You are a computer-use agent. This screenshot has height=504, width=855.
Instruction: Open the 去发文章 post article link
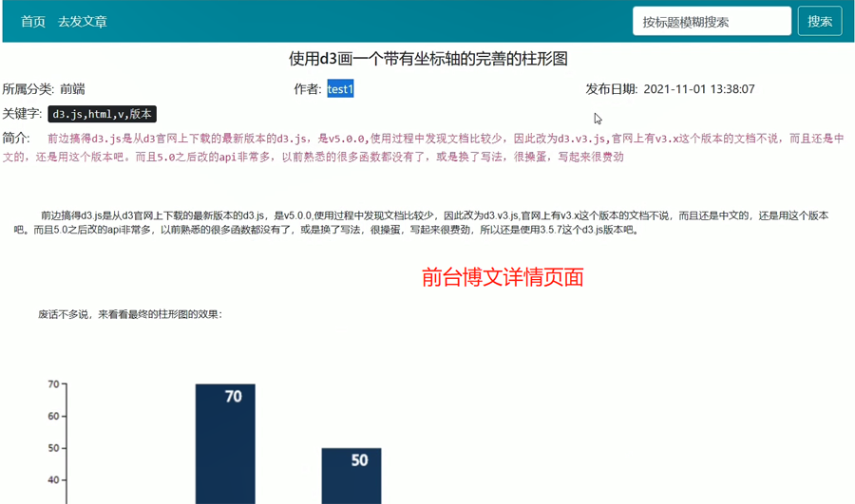tap(83, 22)
